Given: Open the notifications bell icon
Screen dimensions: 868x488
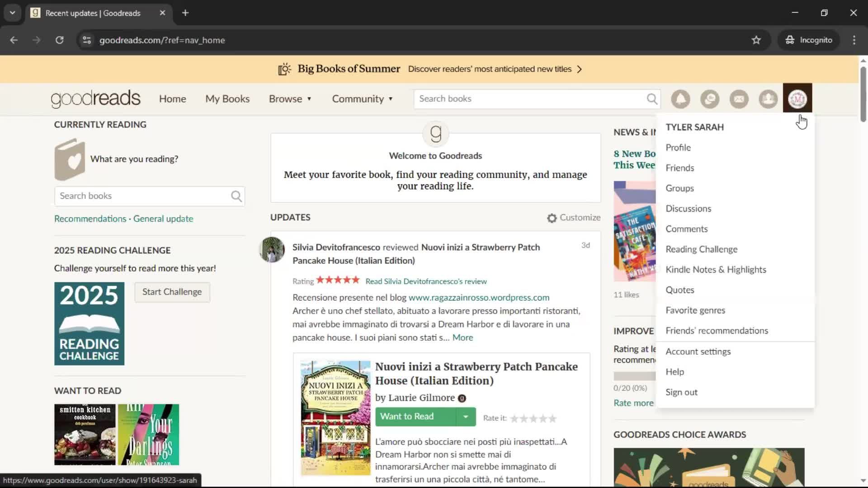Looking at the screenshot, I should (x=680, y=99).
